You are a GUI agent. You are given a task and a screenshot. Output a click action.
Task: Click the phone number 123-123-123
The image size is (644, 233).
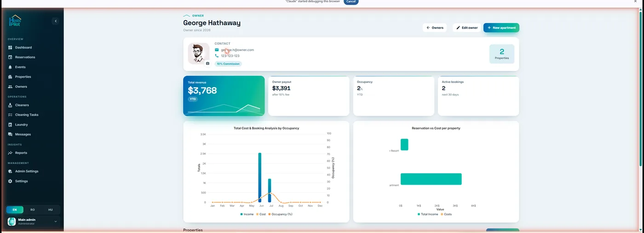[230, 56]
